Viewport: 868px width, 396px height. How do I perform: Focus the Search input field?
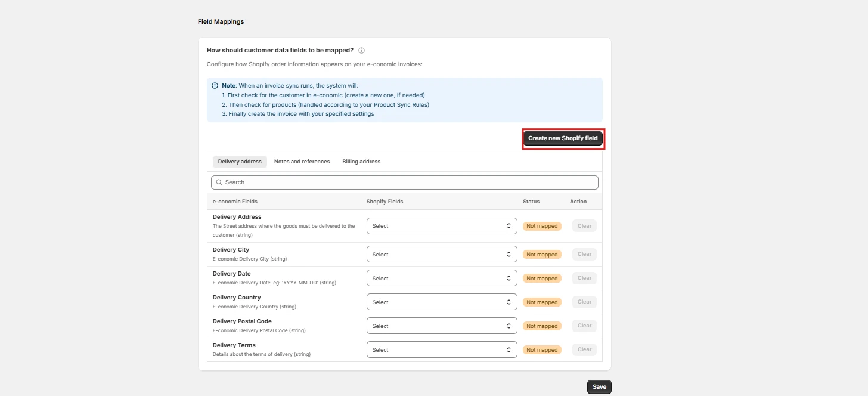coord(405,182)
